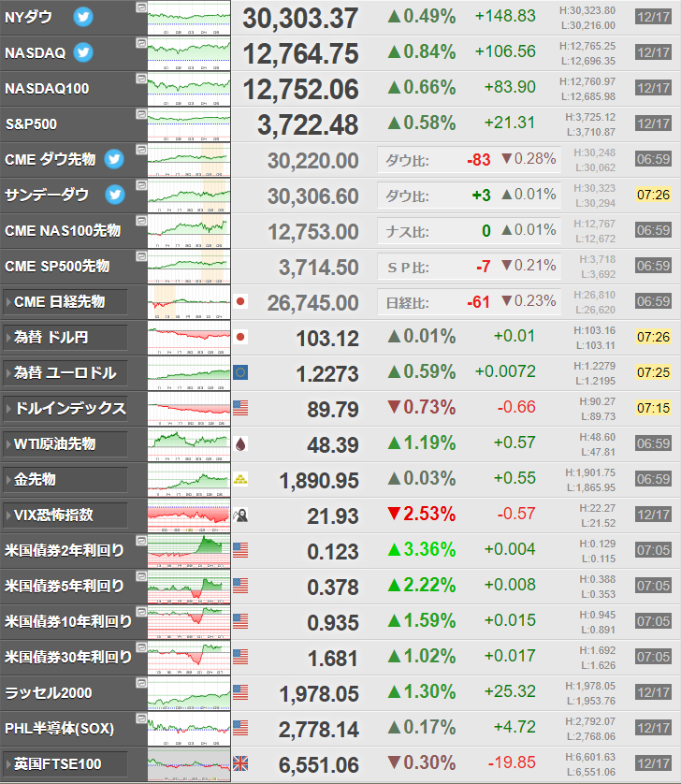Image resolution: width=681 pixels, height=784 pixels.
Task: Open chart popup icon for S&P500
Action: click(141, 114)
